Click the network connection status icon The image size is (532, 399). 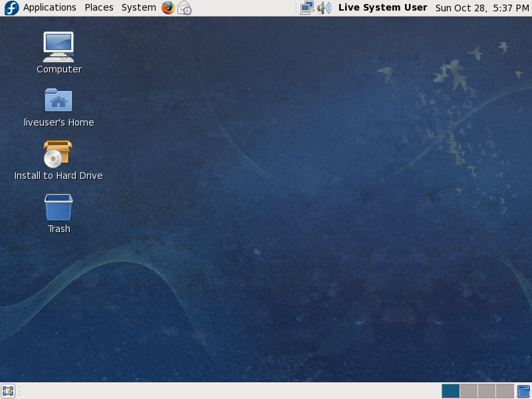307,8
